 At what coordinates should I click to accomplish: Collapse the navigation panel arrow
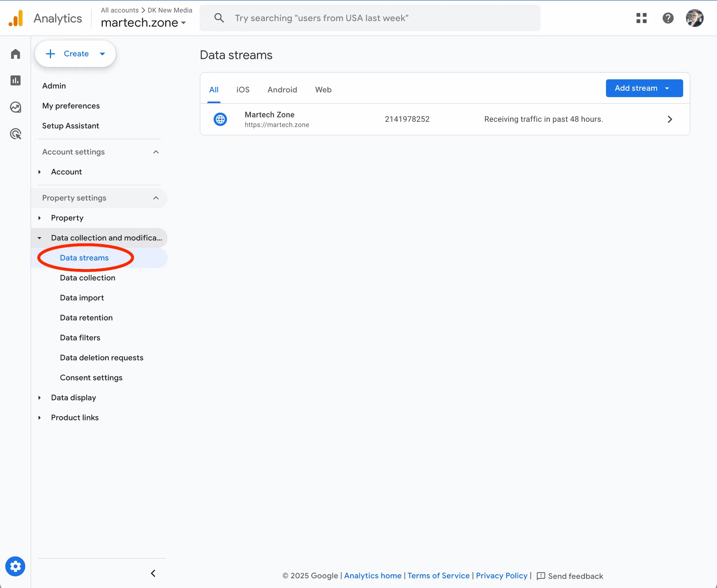[153, 573]
